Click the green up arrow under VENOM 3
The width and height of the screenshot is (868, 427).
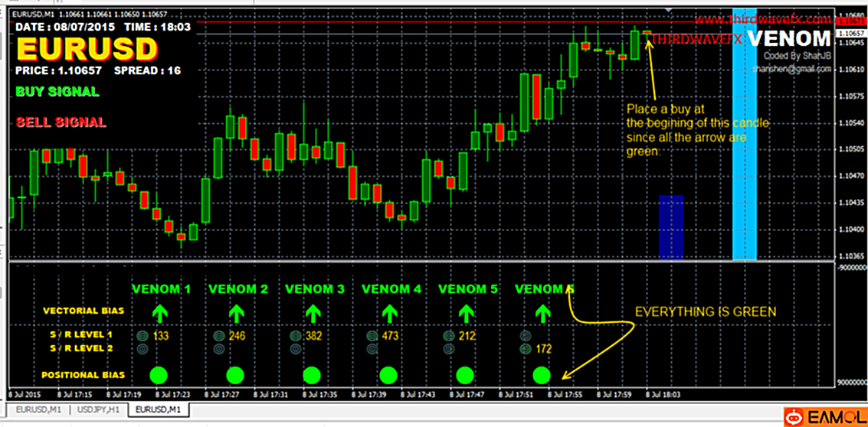(x=313, y=314)
